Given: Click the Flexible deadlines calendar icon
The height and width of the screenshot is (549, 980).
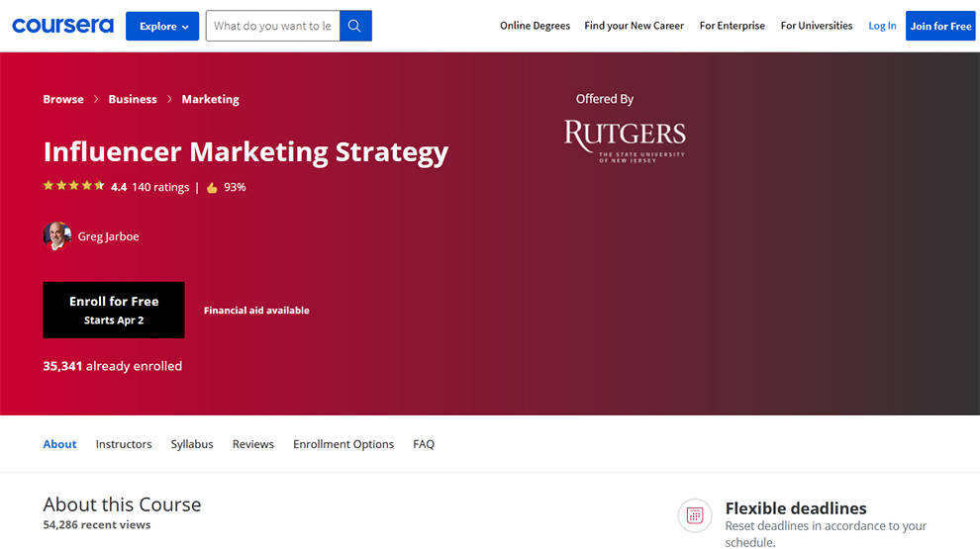Looking at the screenshot, I should coord(694,515).
